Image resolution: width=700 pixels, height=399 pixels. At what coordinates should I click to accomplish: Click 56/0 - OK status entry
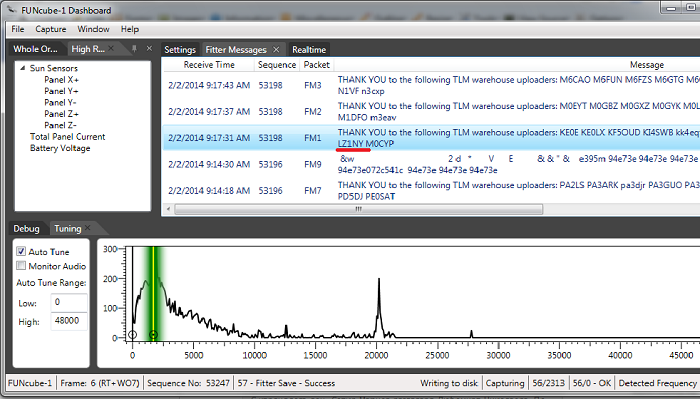pos(592,383)
